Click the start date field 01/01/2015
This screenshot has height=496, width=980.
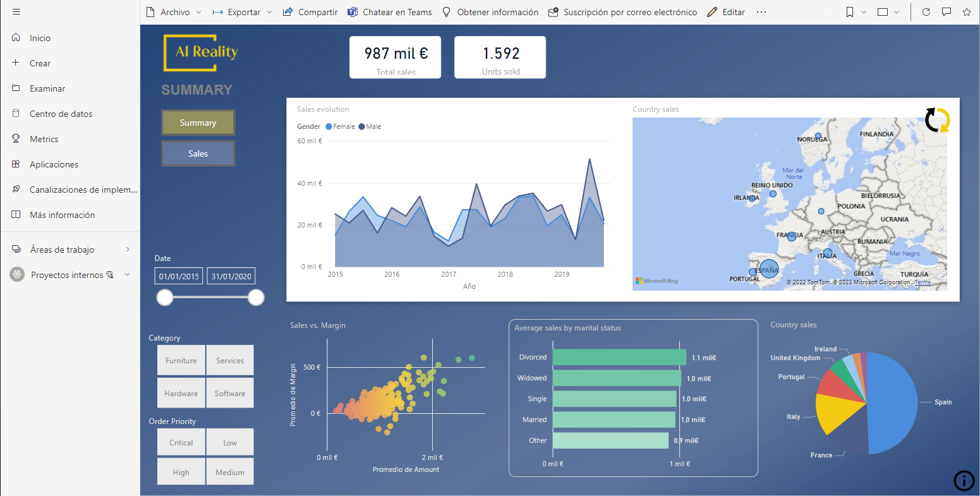(x=179, y=276)
